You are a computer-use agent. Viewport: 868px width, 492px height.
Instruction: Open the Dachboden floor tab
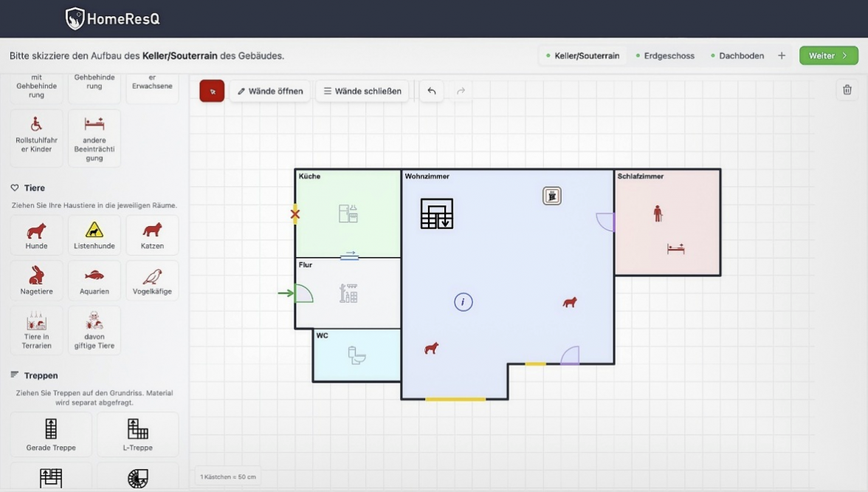pos(737,56)
